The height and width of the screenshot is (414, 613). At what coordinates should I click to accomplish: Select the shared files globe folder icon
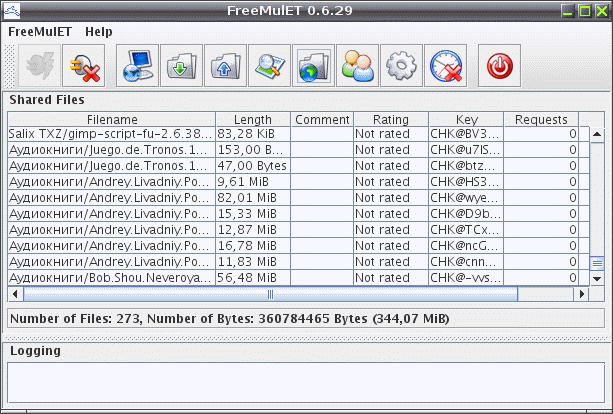[314, 66]
